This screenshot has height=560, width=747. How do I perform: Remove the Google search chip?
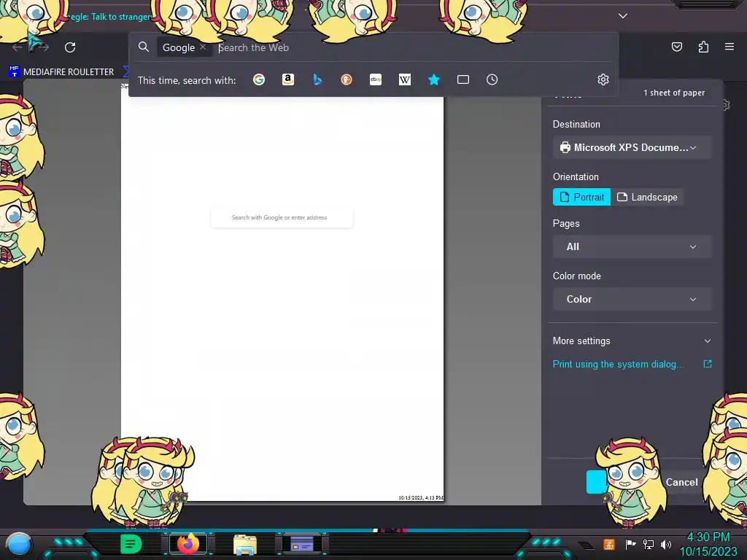pos(203,47)
